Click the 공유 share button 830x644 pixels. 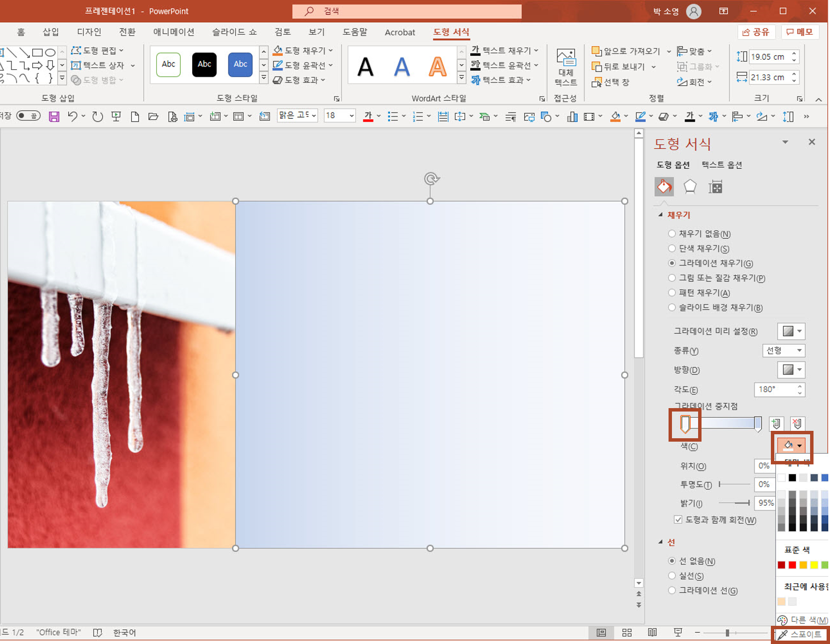point(756,32)
